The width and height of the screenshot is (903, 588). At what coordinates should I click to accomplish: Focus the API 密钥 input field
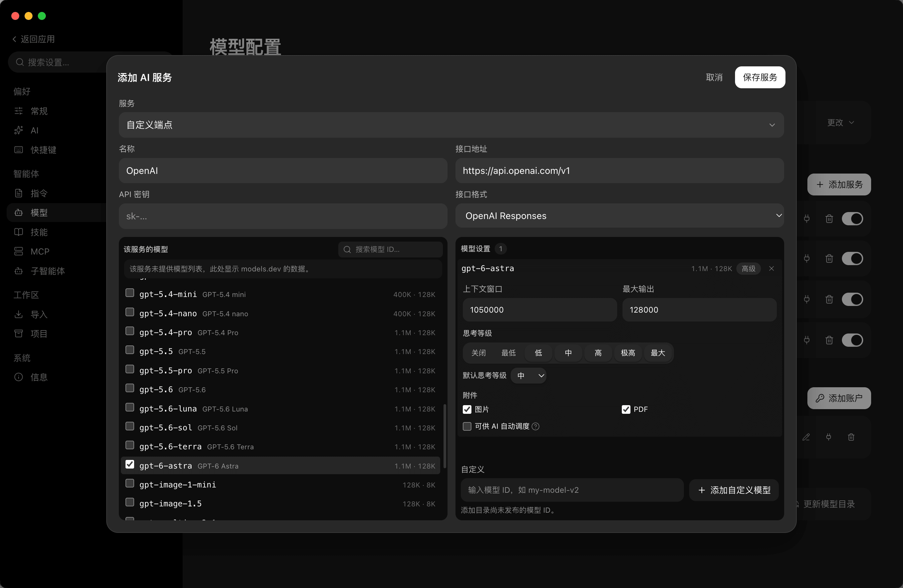click(x=283, y=216)
